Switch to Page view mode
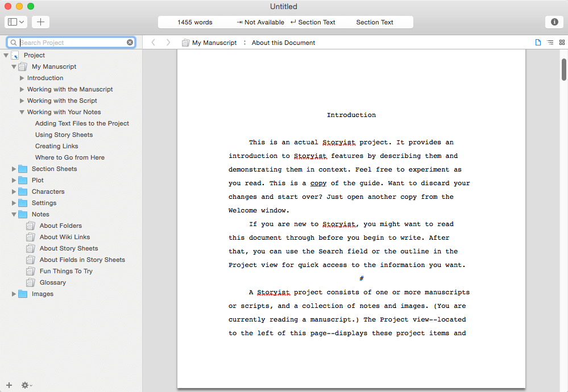This screenshot has height=392, width=568. (x=538, y=42)
